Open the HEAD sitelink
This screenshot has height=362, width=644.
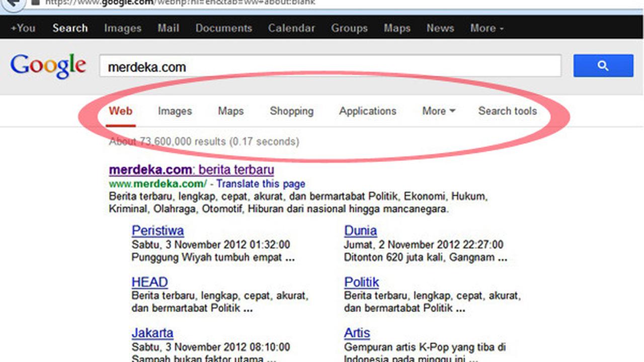pyautogui.click(x=150, y=282)
